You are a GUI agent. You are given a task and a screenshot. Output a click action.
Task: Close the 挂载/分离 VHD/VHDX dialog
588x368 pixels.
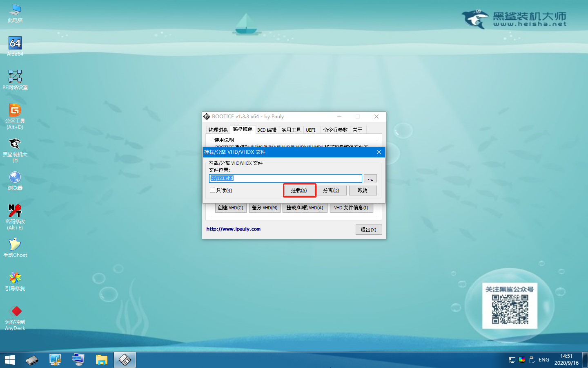tap(379, 152)
